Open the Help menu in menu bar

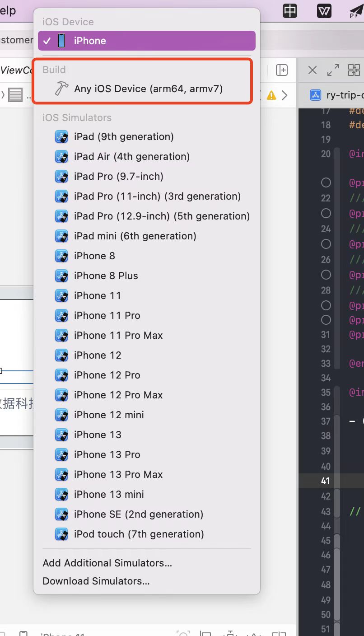click(8, 10)
